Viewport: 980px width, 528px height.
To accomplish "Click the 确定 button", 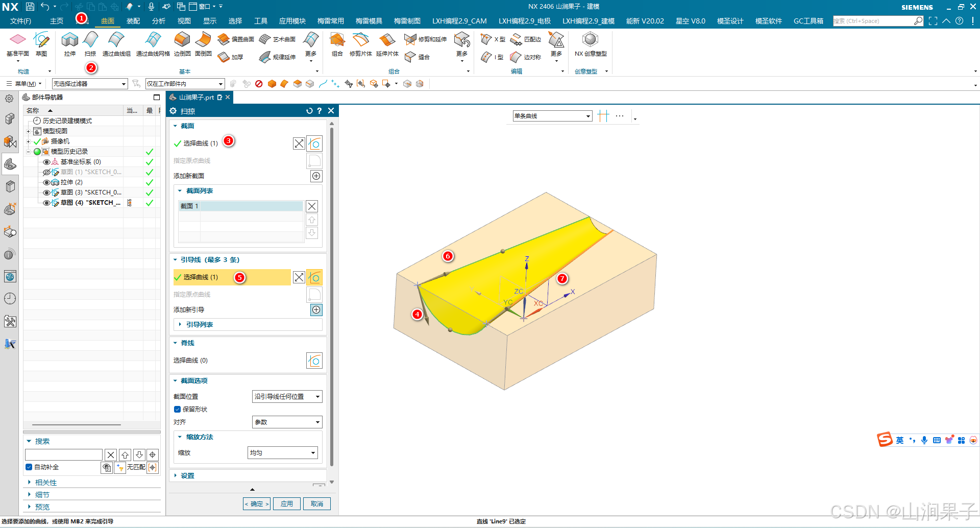I will pyautogui.click(x=257, y=504).
